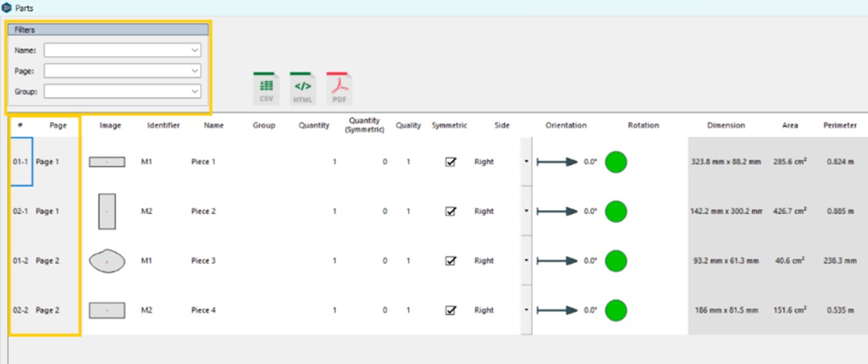Click green rotation circle for Piece 4
The image size is (868, 364).
coord(616,310)
